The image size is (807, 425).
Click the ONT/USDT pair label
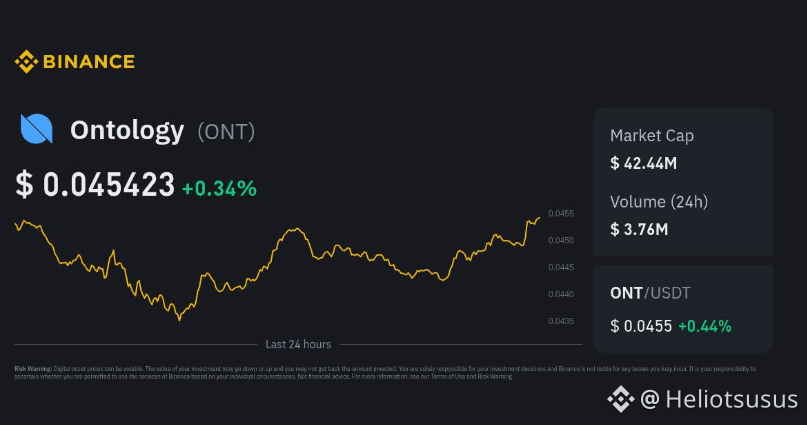[650, 293]
